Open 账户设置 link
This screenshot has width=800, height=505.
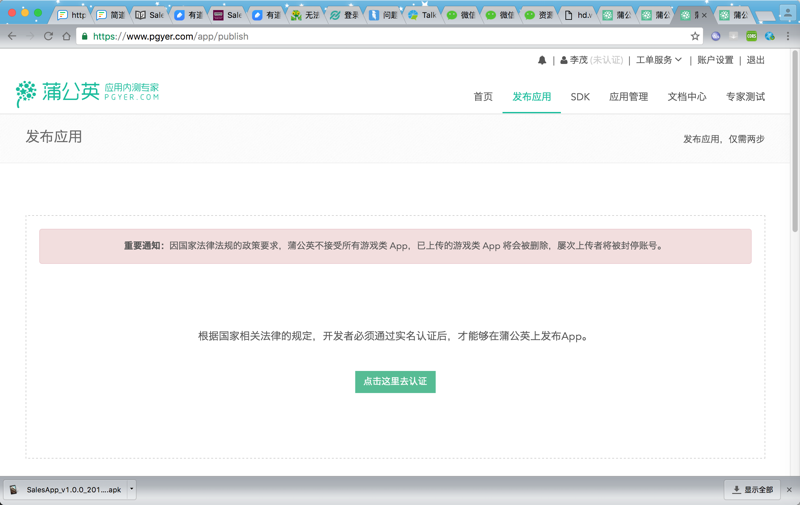[715, 60]
